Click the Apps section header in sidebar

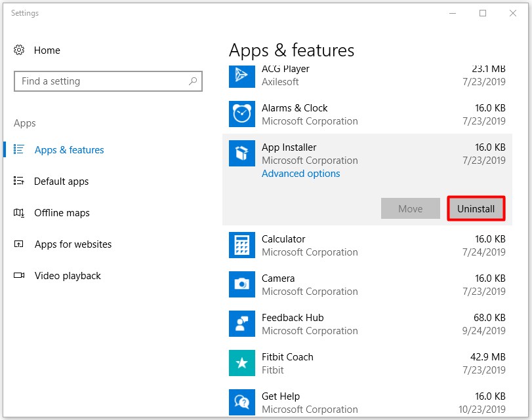25,123
